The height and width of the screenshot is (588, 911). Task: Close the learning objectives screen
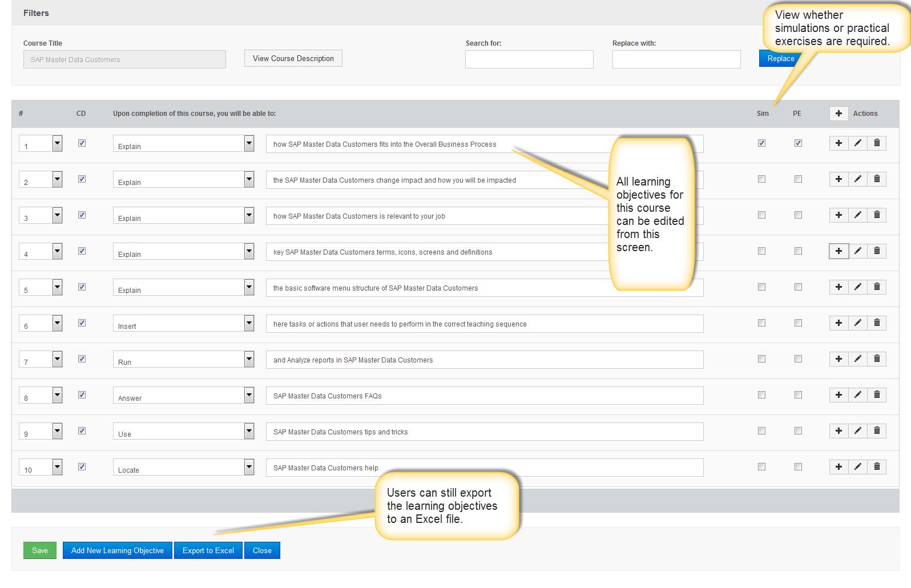click(262, 550)
